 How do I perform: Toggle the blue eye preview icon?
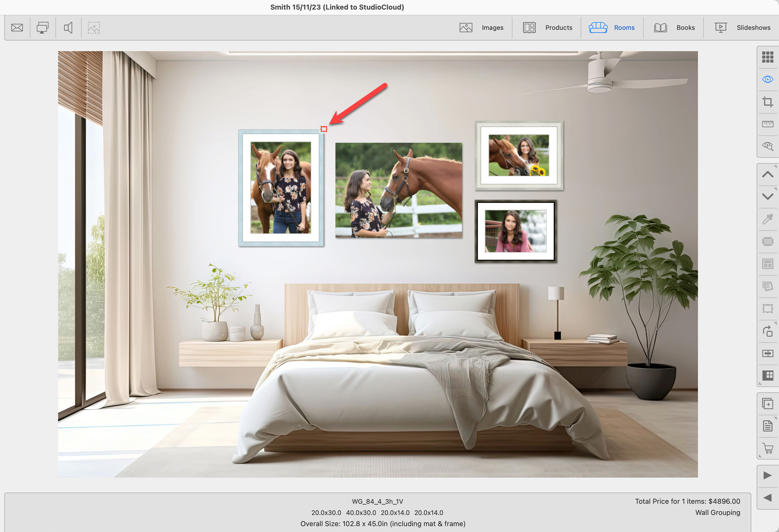click(x=767, y=79)
